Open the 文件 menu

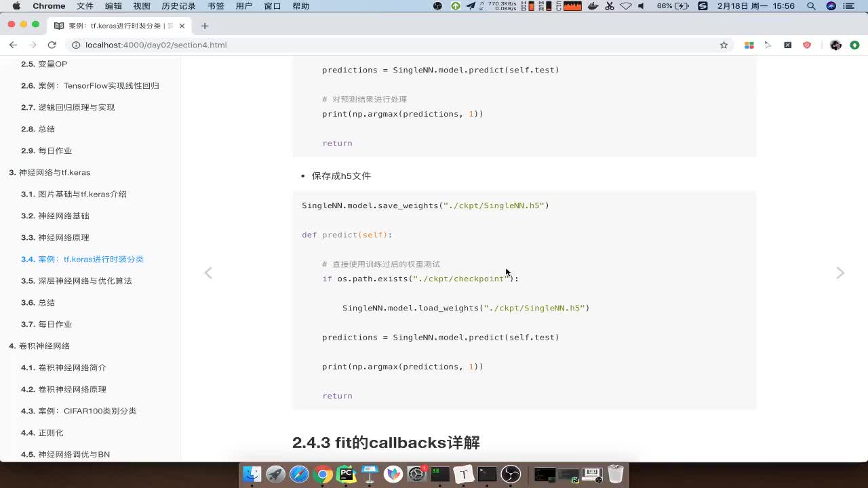click(x=85, y=6)
